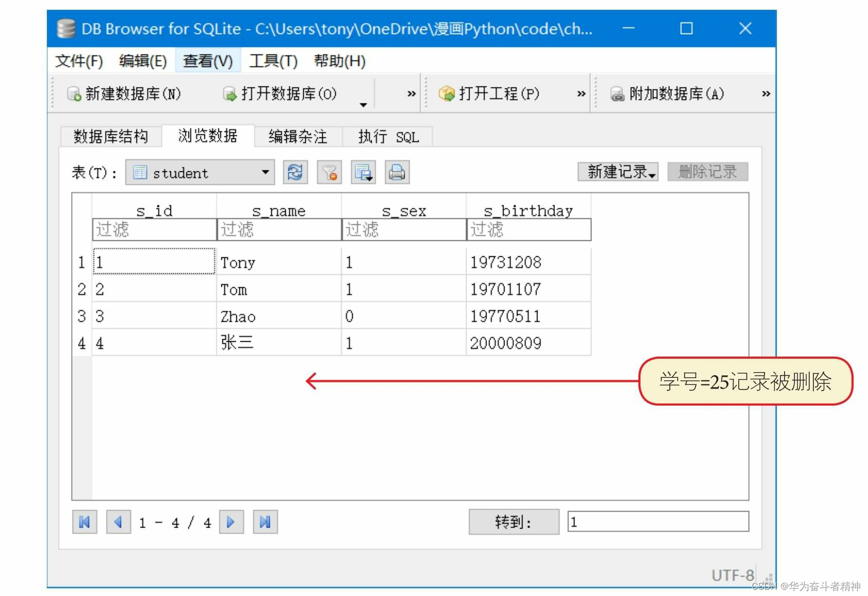Focus the s_id filter field
This screenshot has width=868, height=596.
(154, 230)
